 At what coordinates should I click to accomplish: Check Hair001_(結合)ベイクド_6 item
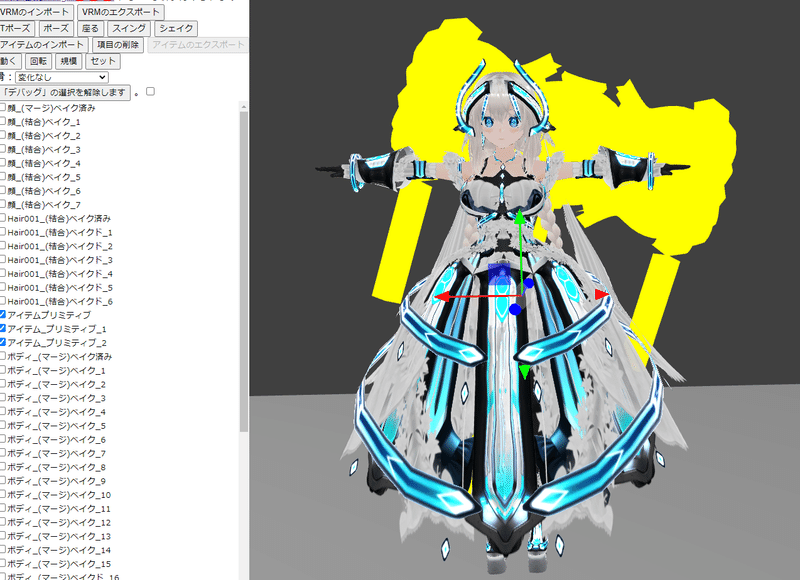(3, 300)
